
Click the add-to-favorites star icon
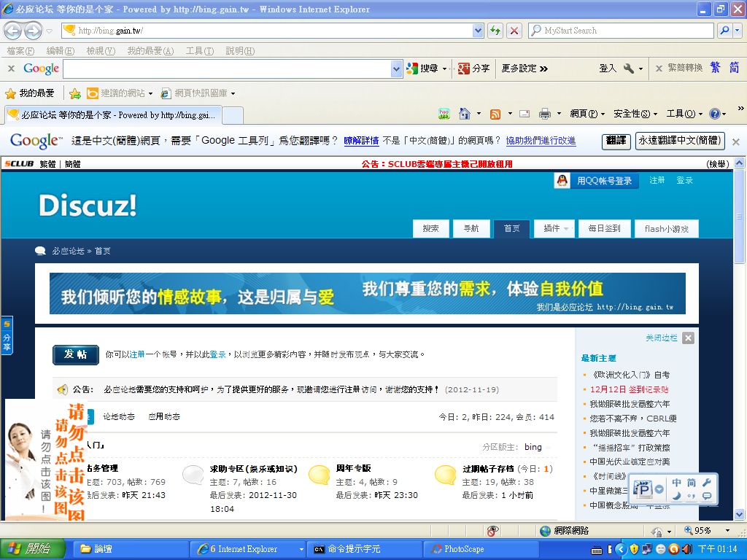pos(75,93)
